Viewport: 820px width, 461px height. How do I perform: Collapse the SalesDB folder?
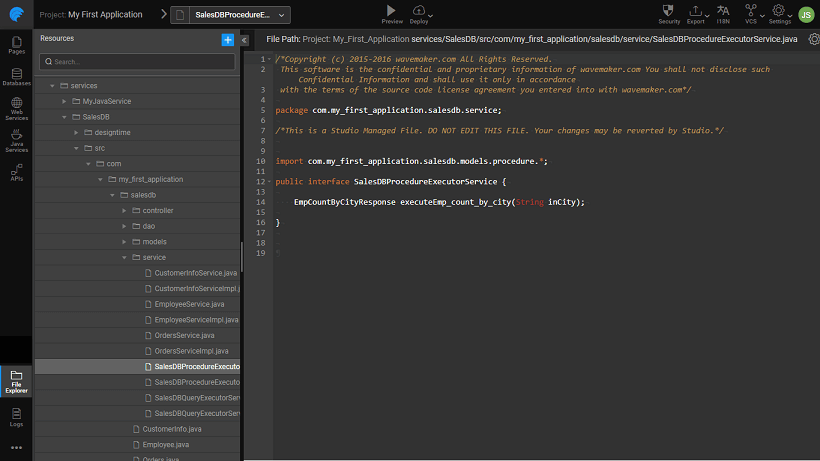click(x=63, y=117)
